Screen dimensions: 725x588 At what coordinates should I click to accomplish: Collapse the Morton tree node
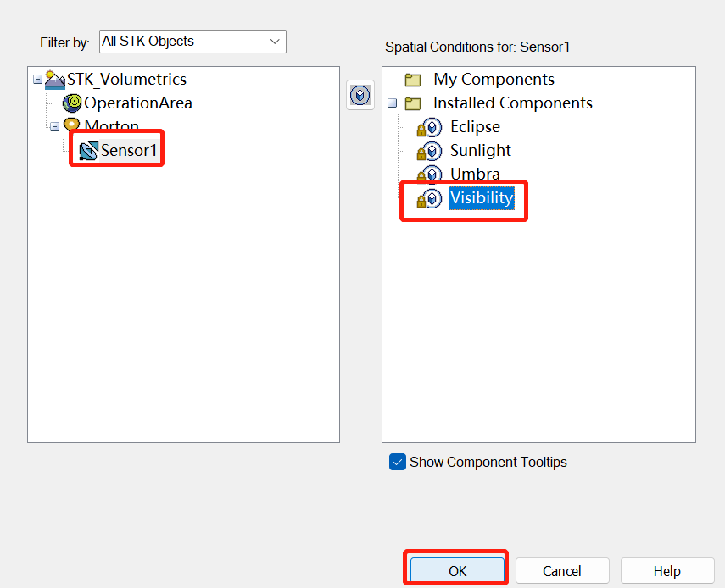pos(54,127)
